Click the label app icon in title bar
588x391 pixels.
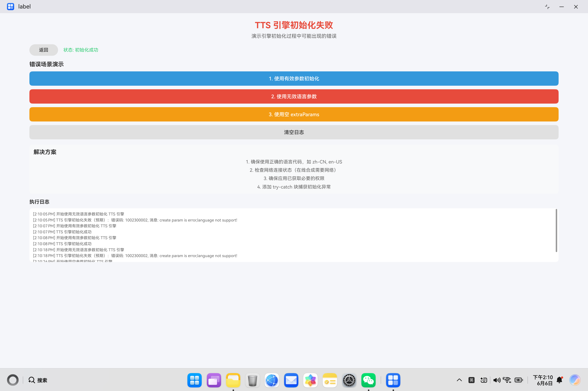click(x=11, y=6)
